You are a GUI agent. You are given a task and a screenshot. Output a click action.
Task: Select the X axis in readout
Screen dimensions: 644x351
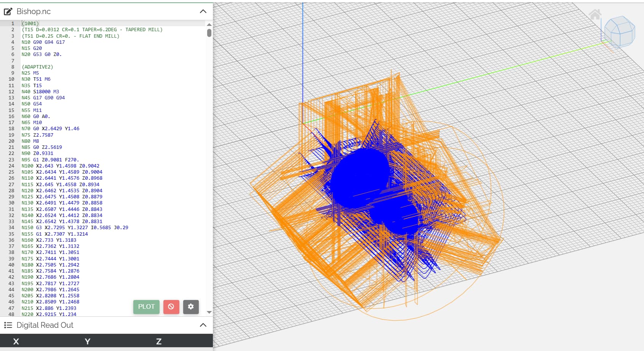tap(16, 341)
